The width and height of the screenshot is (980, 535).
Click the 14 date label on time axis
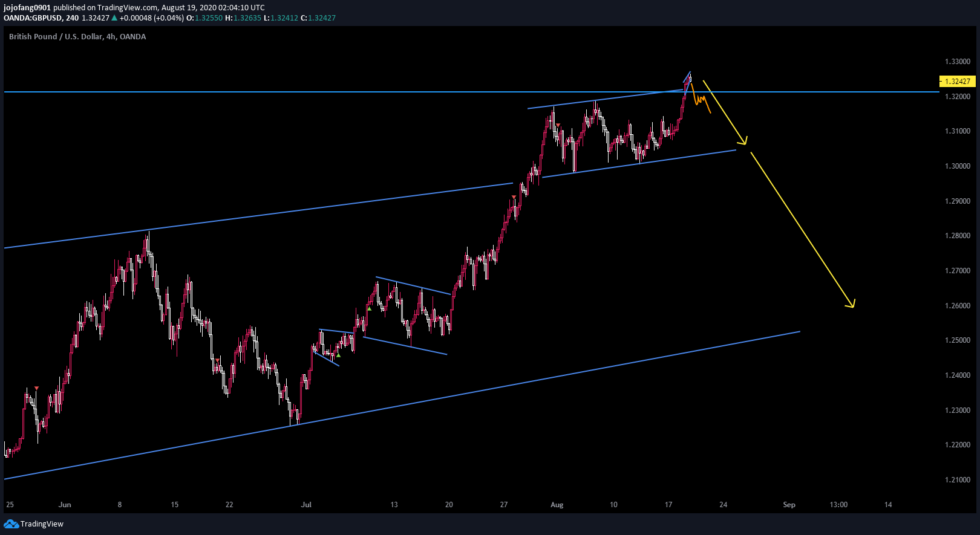click(888, 505)
